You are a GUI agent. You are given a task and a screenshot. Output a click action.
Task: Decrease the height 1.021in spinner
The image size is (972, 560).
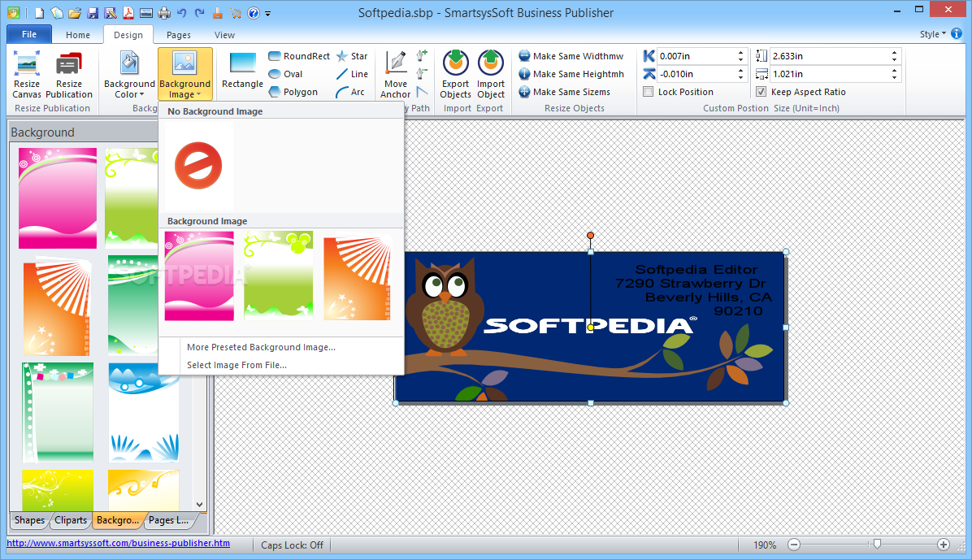tap(895, 77)
